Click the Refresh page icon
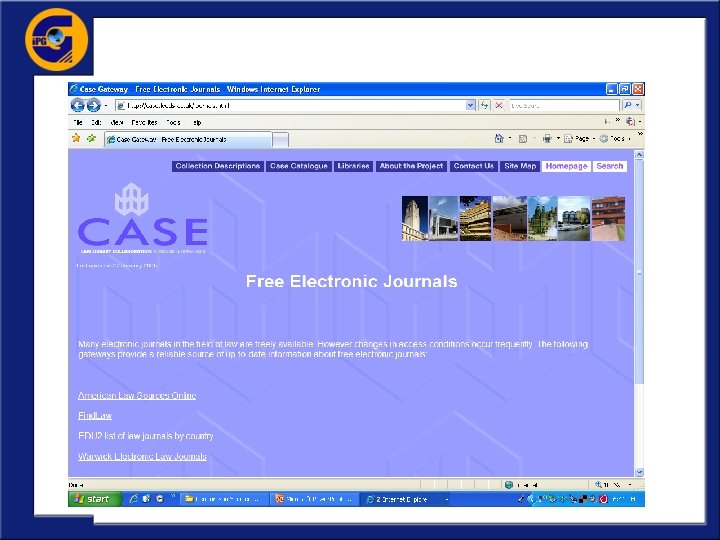The height and width of the screenshot is (540, 720). click(x=484, y=106)
